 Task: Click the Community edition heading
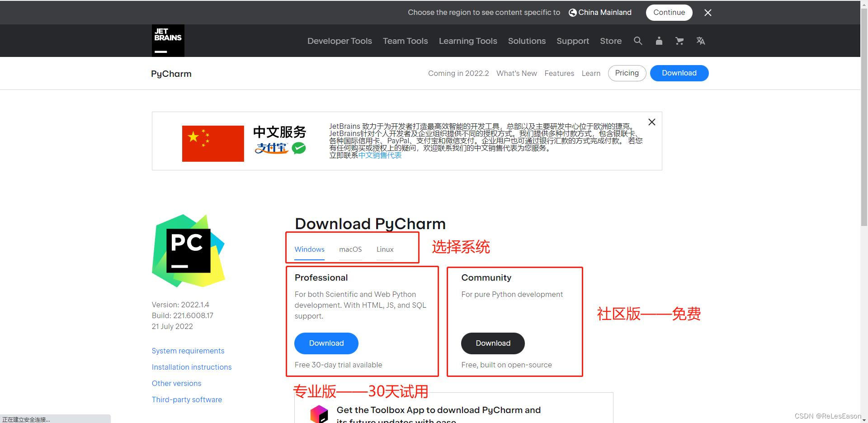[486, 277]
